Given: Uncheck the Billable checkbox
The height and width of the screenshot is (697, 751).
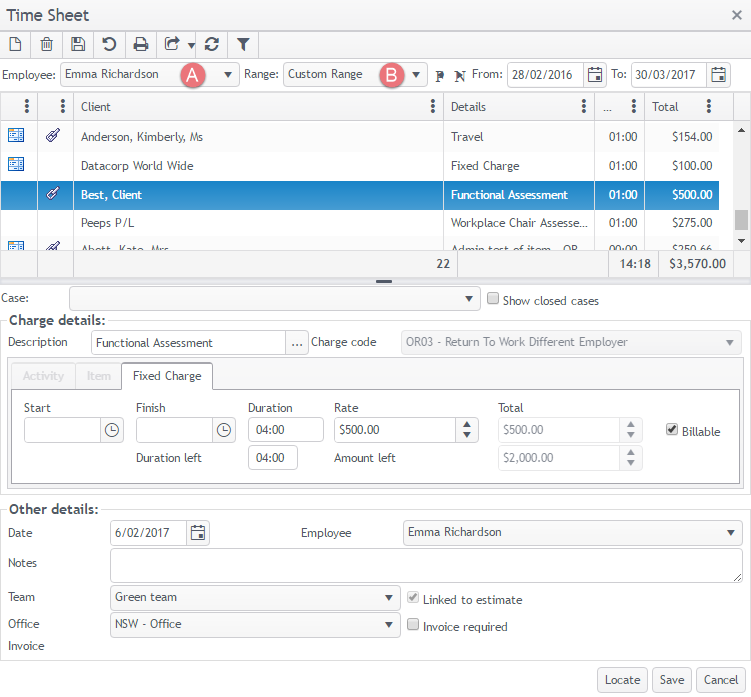Looking at the screenshot, I should (x=672, y=430).
